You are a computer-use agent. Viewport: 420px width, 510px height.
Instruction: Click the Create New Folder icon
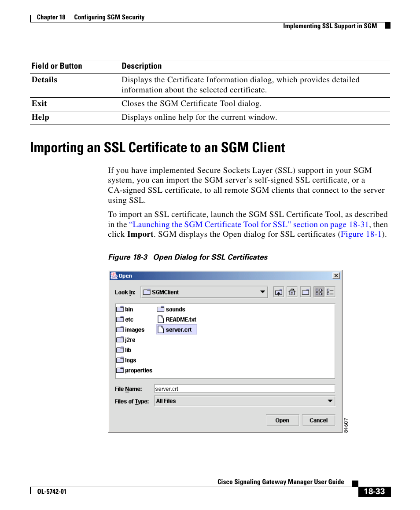(x=306, y=292)
